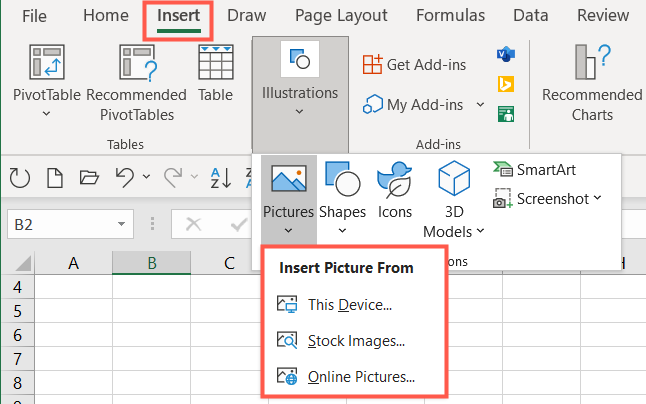The image size is (646, 404).
Task: Choose This Device from picture menu
Action: point(349,304)
